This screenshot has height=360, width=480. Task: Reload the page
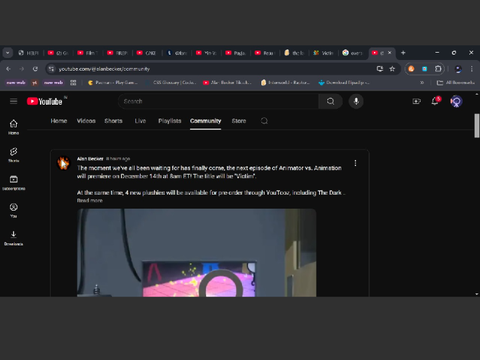click(x=35, y=69)
